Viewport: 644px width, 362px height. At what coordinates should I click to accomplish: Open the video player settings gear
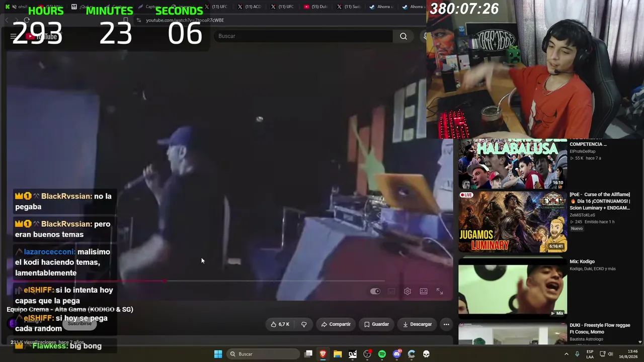tap(408, 291)
